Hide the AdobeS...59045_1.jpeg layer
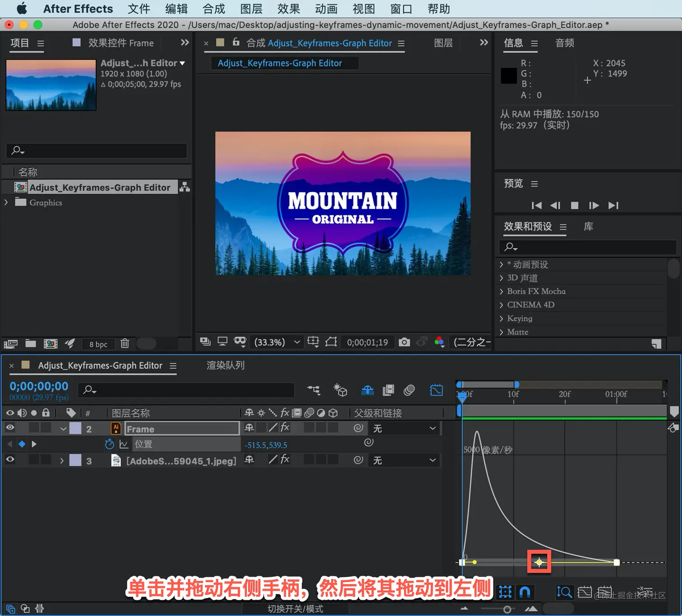The width and height of the screenshot is (682, 616). 10,459
